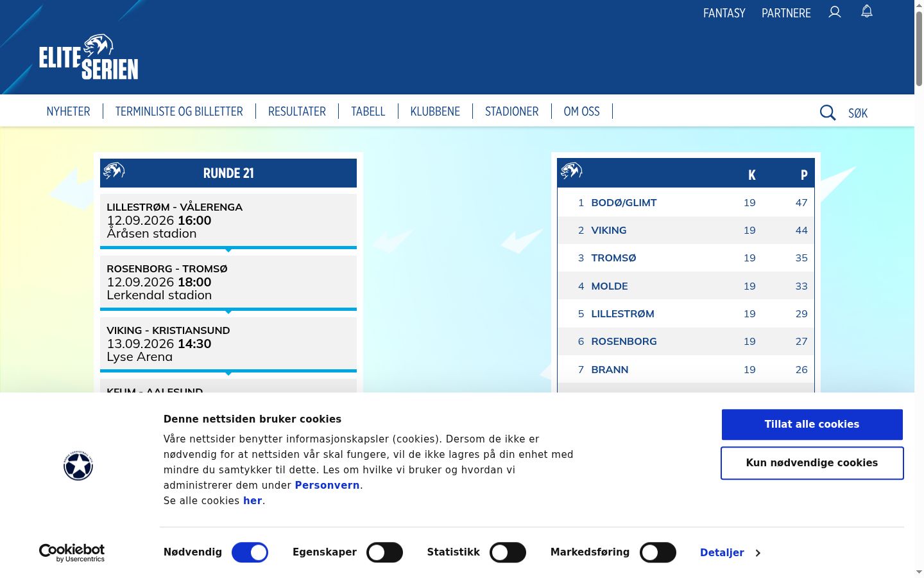The image size is (924, 578).
Task: Open the user account profile icon
Action: [x=835, y=12]
